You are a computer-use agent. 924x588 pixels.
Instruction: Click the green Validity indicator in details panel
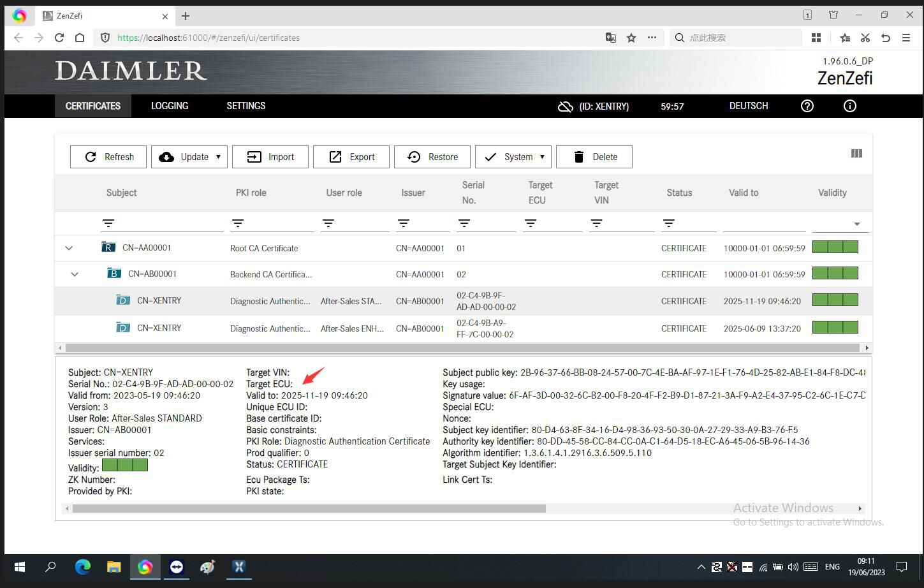click(125, 466)
